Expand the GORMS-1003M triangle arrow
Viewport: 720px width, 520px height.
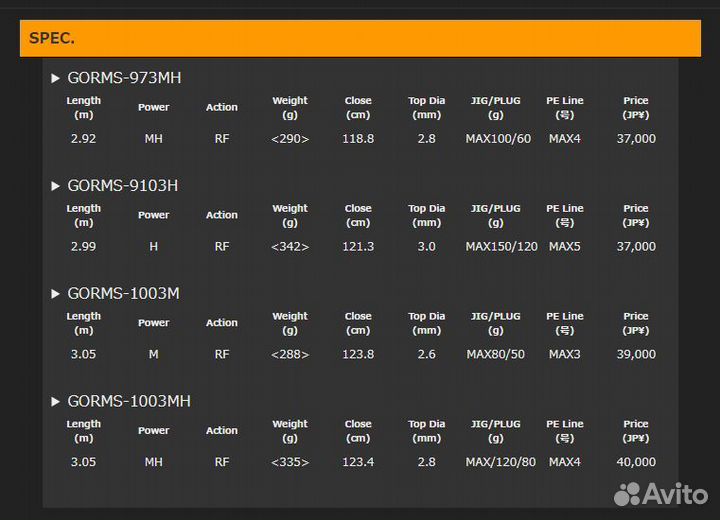click(x=55, y=294)
